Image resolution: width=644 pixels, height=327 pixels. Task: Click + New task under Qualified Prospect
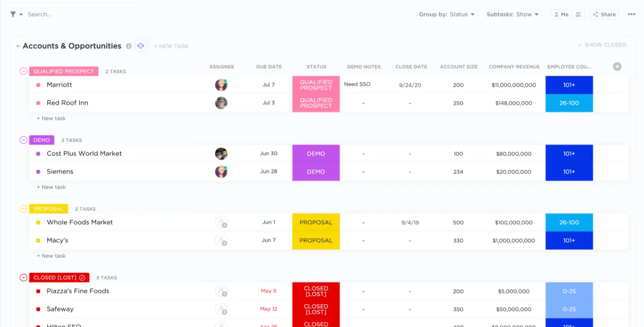pyautogui.click(x=51, y=119)
